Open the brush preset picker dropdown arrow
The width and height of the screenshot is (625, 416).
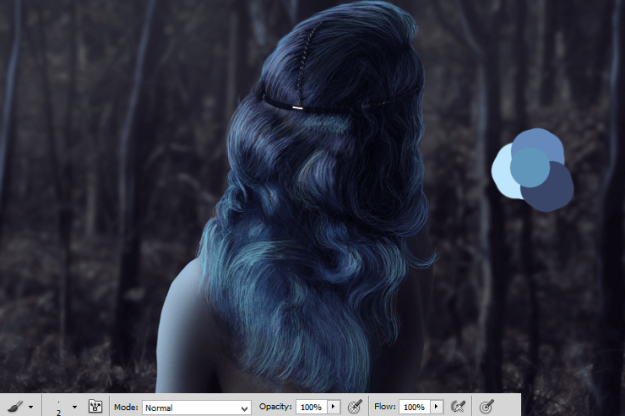[x=74, y=408]
